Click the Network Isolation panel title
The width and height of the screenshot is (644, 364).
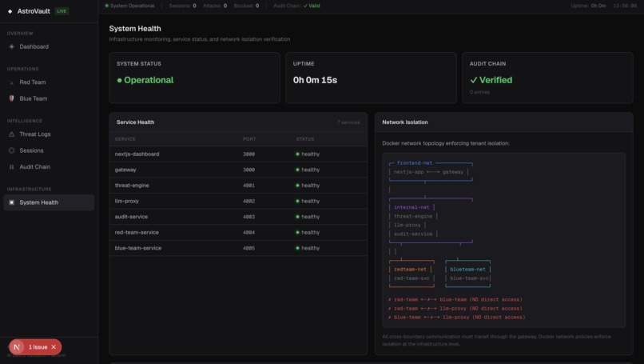click(x=405, y=122)
